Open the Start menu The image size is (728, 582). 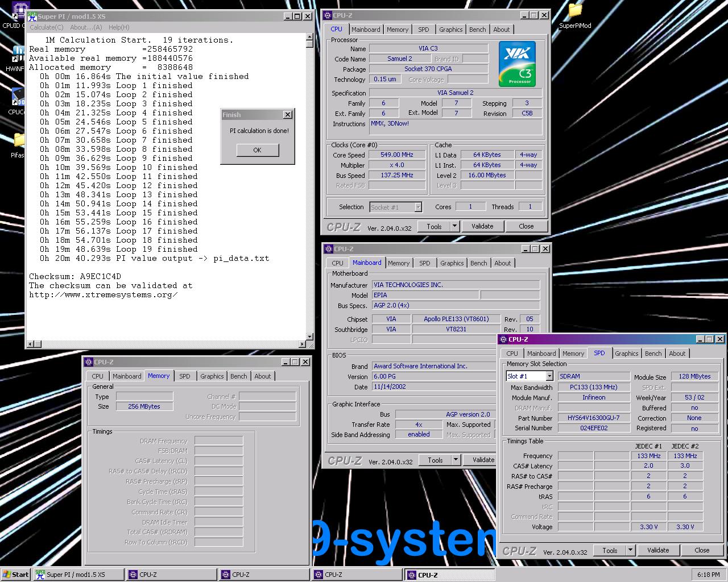[x=15, y=575]
